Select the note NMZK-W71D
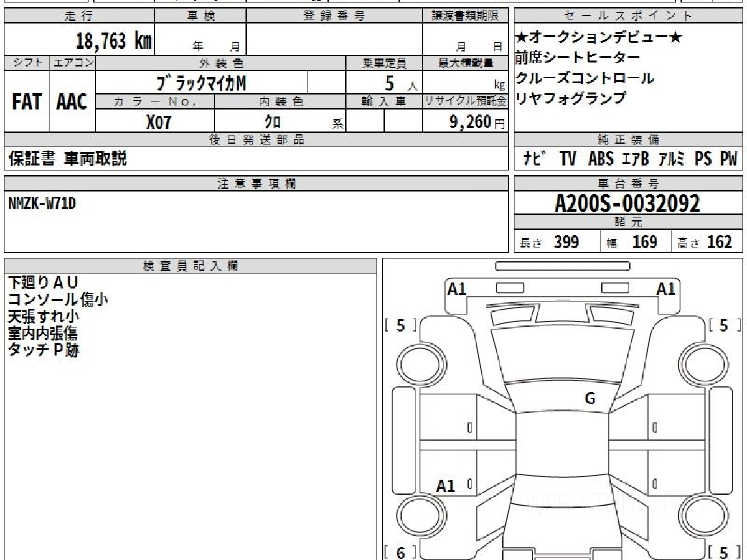 point(42,202)
